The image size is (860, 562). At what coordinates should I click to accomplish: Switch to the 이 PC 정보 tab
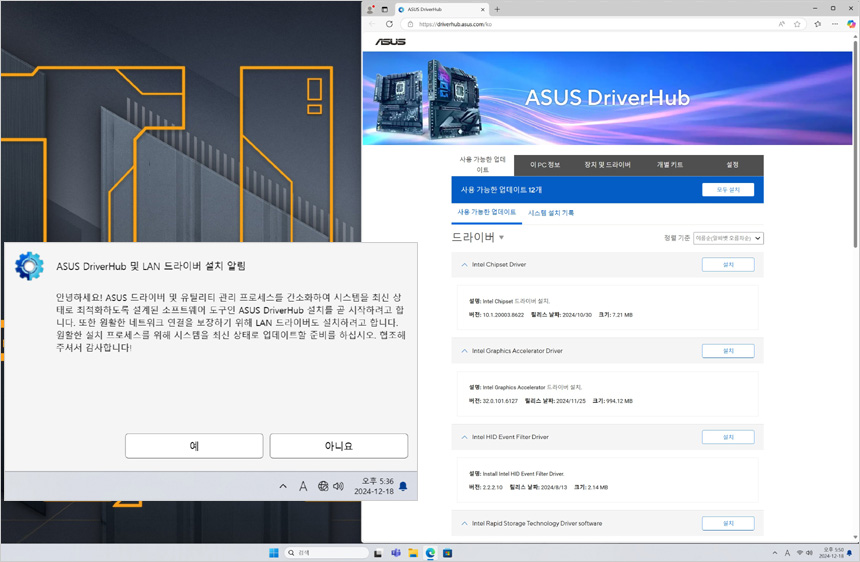[545, 164]
